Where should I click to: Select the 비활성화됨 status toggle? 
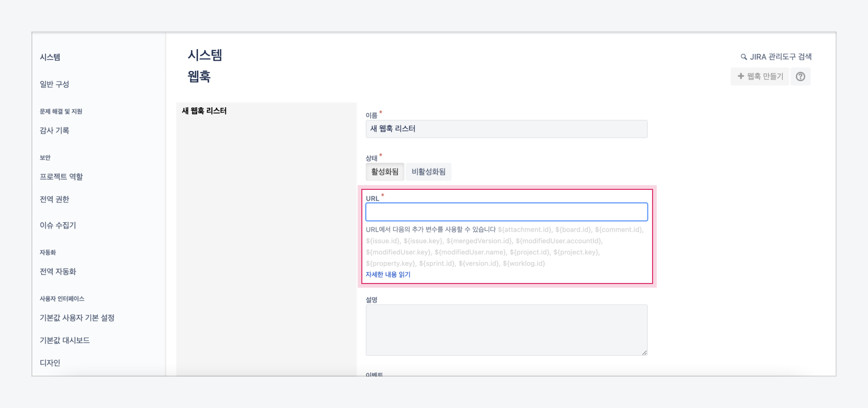pyautogui.click(x=428, y=172)
